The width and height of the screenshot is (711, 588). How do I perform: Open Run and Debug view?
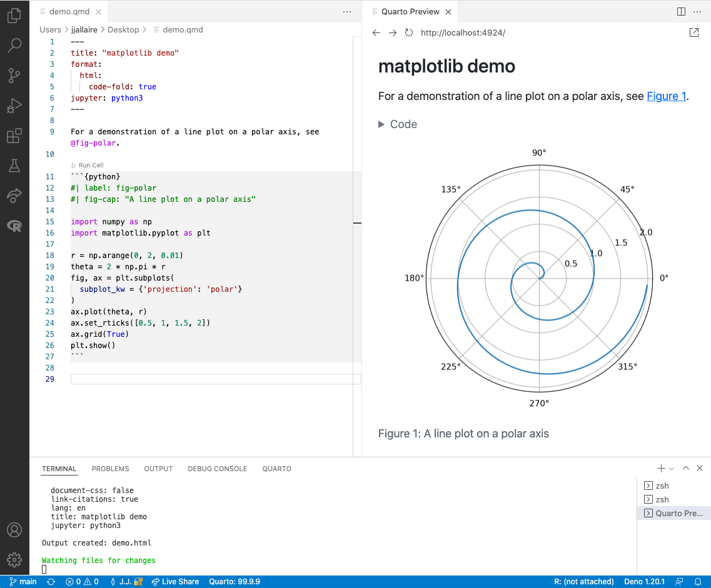pyautogui.click(x=14, y=106)
